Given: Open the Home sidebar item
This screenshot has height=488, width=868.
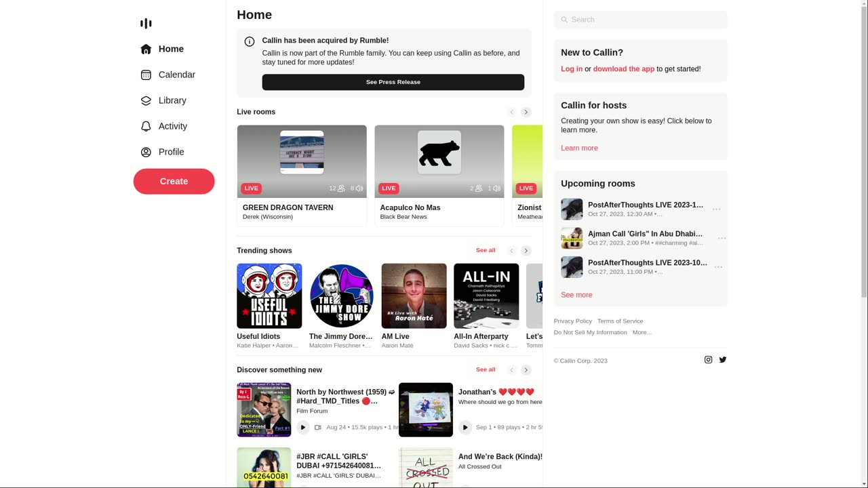Looking at the screenshot, I should [x=162, y=49].
